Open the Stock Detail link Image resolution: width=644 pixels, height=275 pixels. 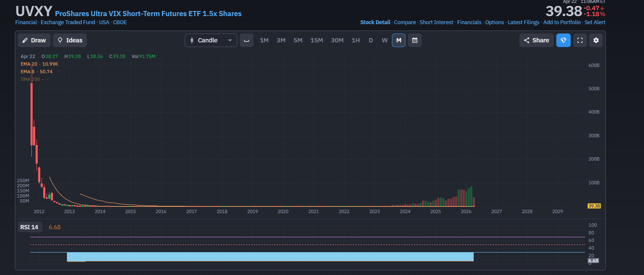tap(375, 22)
